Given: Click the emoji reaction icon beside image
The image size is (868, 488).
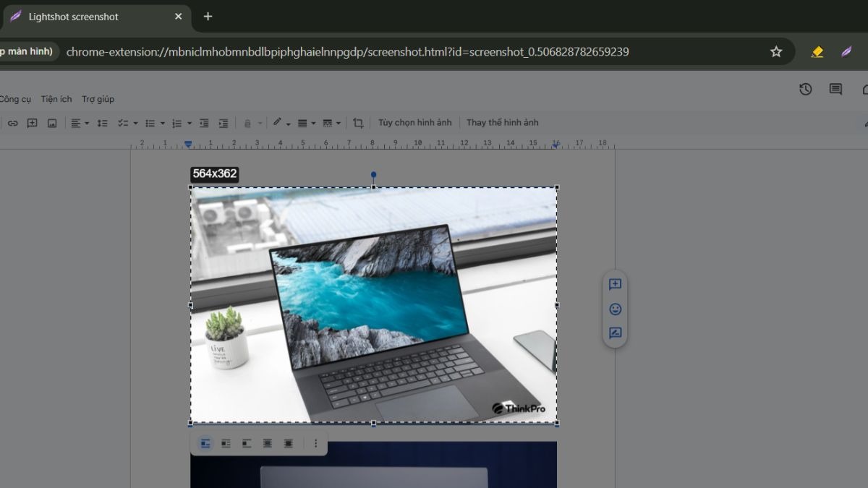Looking at the screenshot, I should [x=615, y=309].
